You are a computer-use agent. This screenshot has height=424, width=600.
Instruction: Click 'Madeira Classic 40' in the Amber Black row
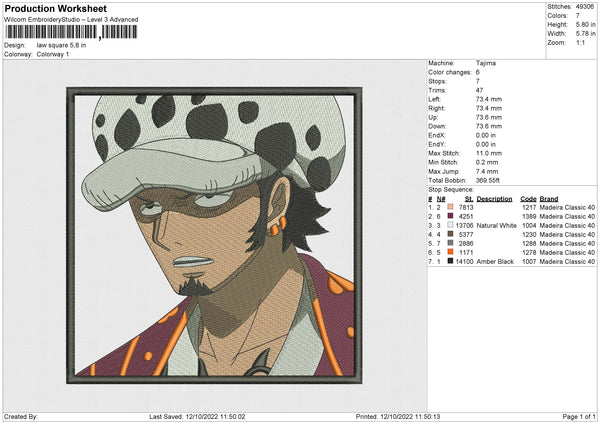point(567,261)
